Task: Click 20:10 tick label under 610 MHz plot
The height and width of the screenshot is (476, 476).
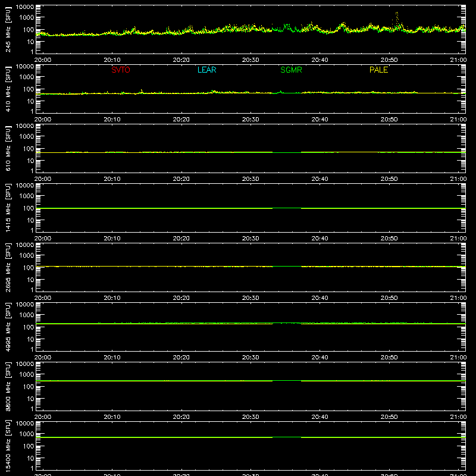Action: pyautogui.click(x=112, y=179)
